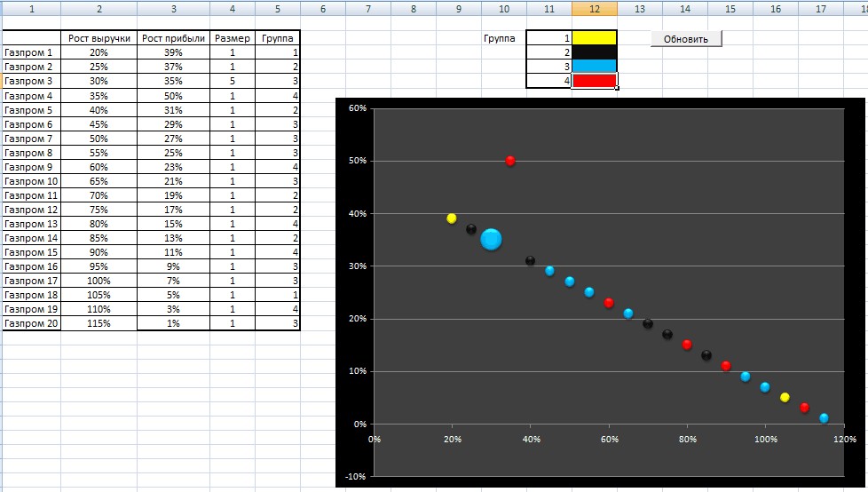This screenshot has width=868, height=492.
Task: Click the Рост прибыли header cell
Action: point(173,38)
